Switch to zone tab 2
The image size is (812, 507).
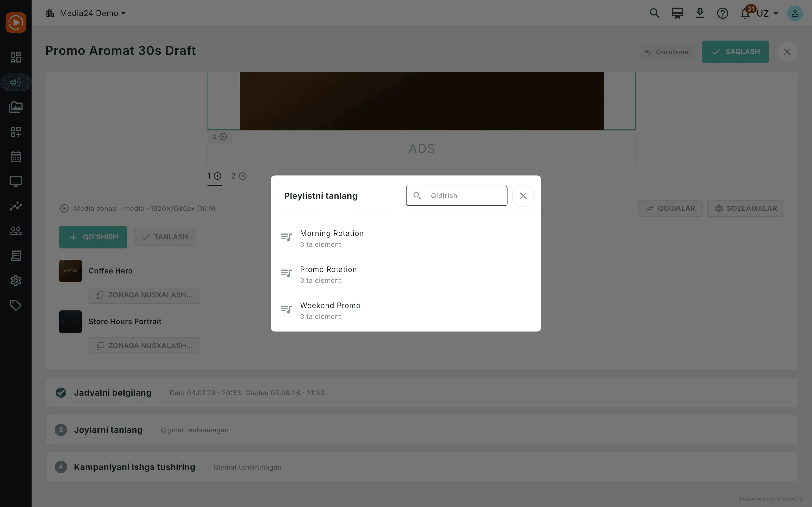click(239, 176)
